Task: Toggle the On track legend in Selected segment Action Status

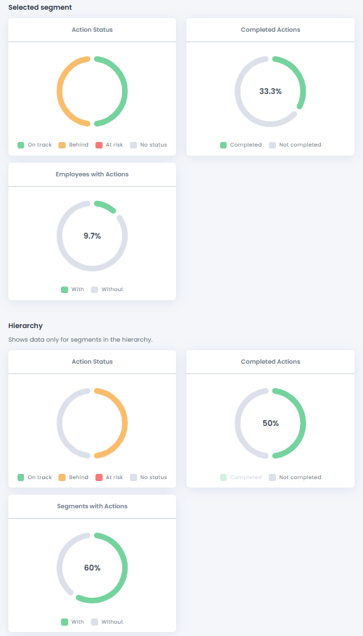Action: [x=34, y=145]
